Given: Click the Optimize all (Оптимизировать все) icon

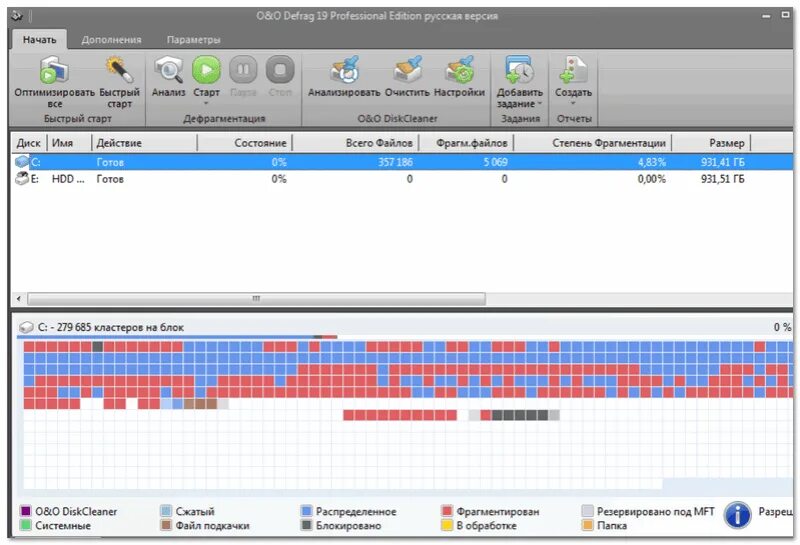Looking at the screenshot, I should (x=54, y=70).
